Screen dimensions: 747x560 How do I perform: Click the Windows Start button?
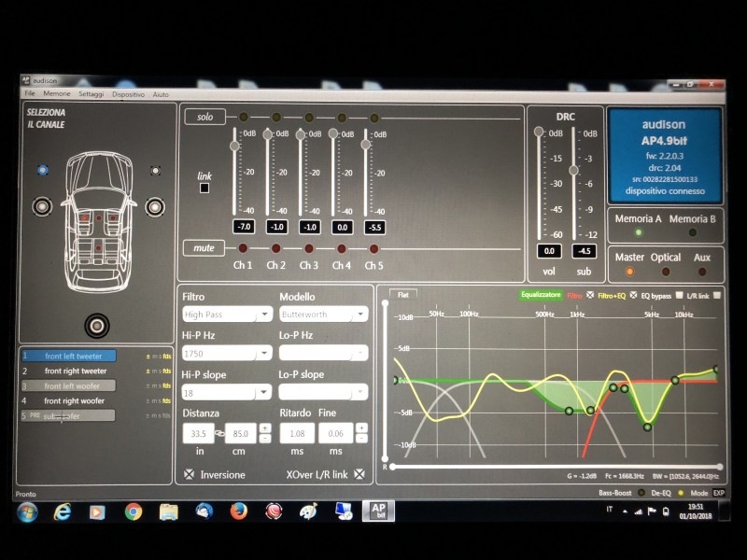tap(27, 511)
